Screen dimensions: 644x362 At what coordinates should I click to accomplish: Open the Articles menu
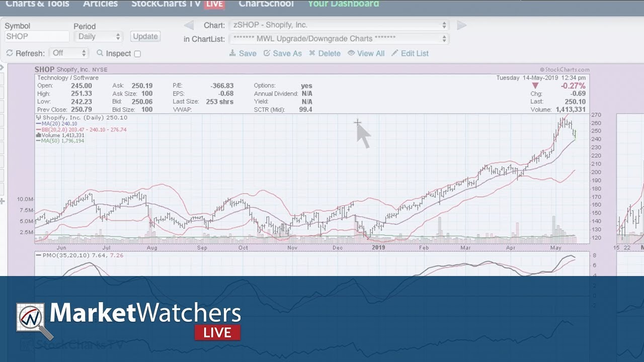(100, 4)
